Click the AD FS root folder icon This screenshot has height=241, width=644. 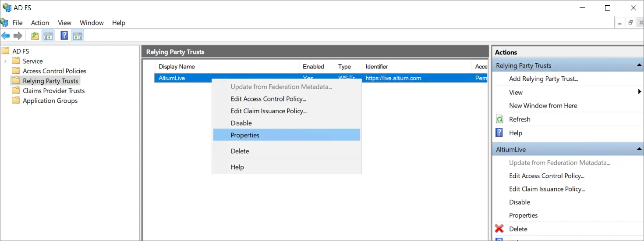coord(5,51)
